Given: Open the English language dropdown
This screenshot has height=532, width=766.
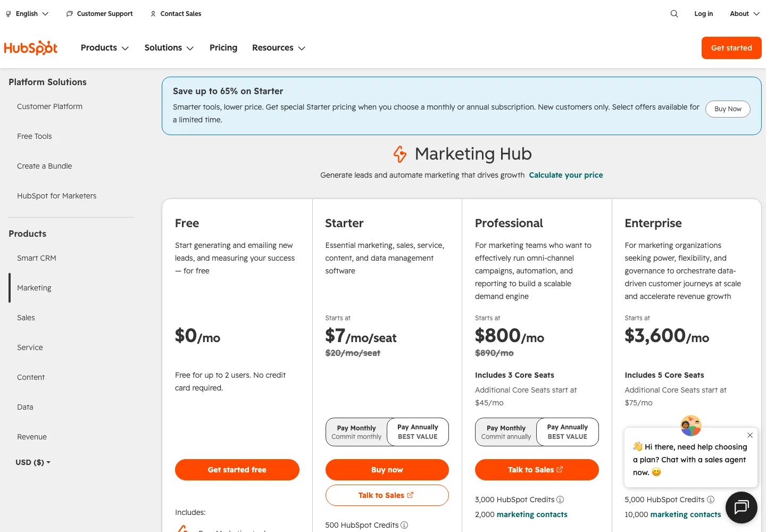Looking at the screenshot, I should click(x=27, y=14).
